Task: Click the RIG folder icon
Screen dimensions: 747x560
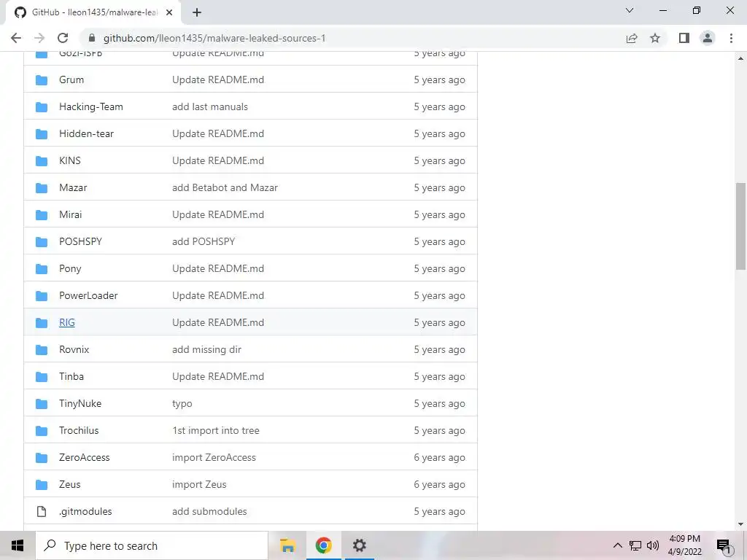Action: [42, 323]
